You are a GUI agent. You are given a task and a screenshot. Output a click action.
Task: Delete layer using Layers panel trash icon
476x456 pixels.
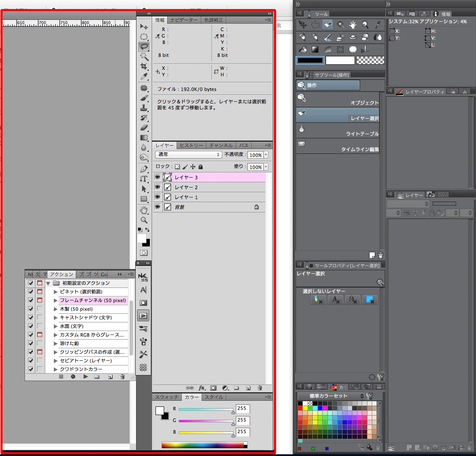click(260, 388)
